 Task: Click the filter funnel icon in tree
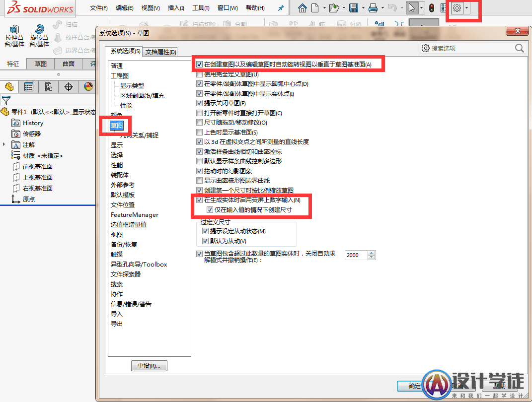6,100
